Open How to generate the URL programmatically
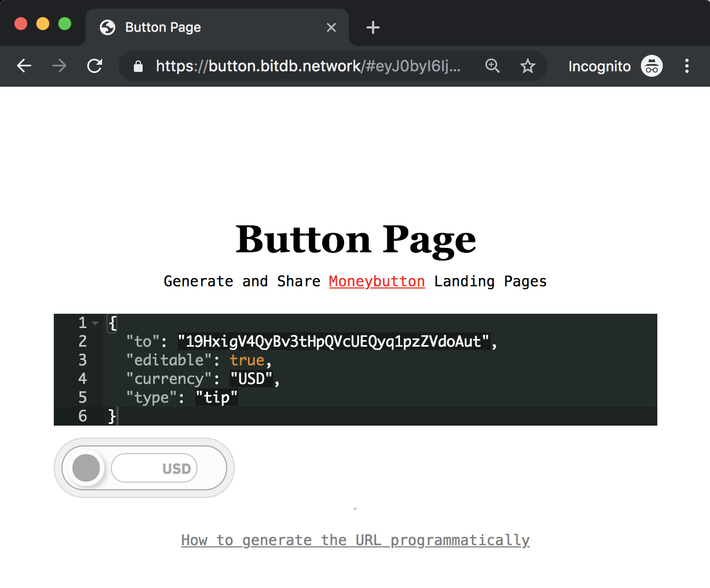Image resolution: width=710 pixels, height=588 pixels. 355,540
